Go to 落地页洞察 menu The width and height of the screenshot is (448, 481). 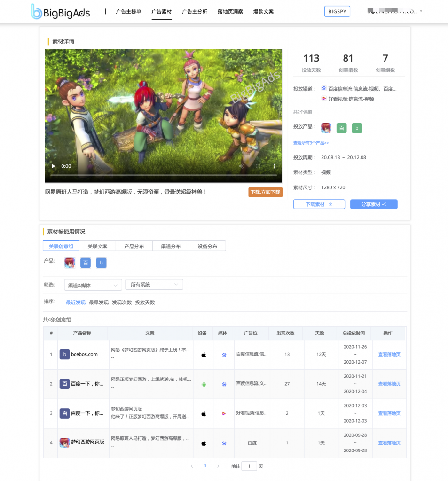tap(230, 12)
